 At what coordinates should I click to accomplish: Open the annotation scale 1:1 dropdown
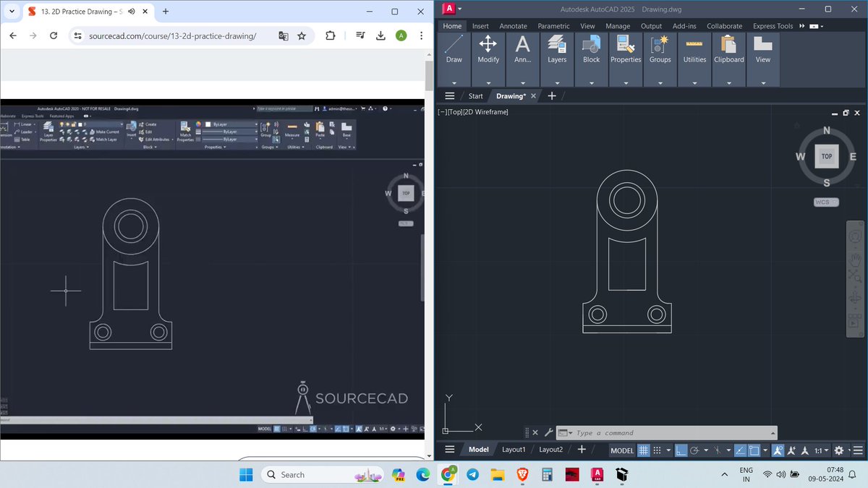821,450
